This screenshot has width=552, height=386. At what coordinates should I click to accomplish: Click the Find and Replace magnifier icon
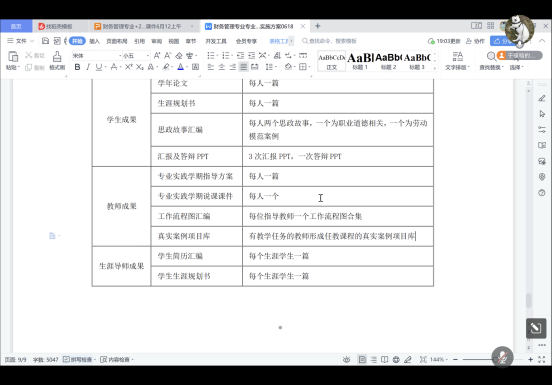[491, 56]
